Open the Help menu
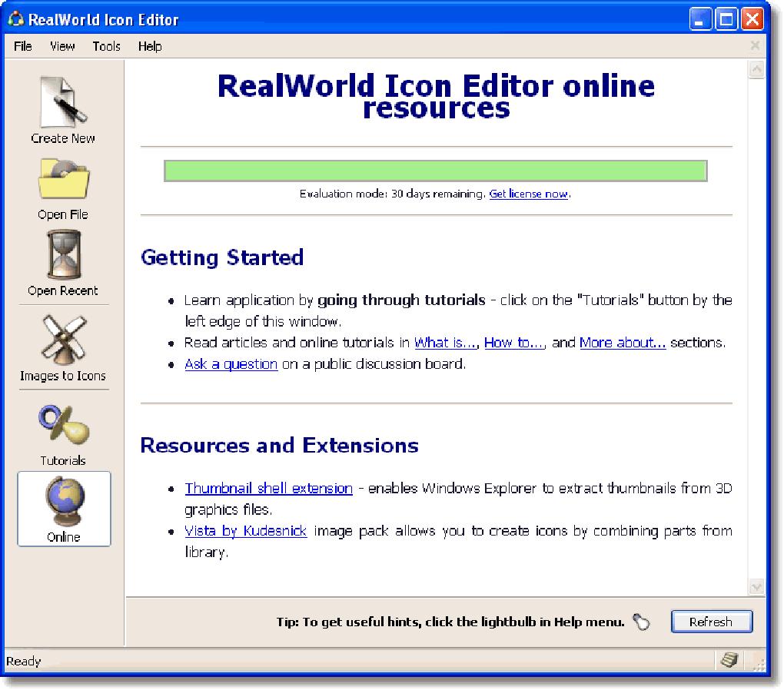Image resolution: width=784 pixels, height=690 pixels. pos(150,47)
